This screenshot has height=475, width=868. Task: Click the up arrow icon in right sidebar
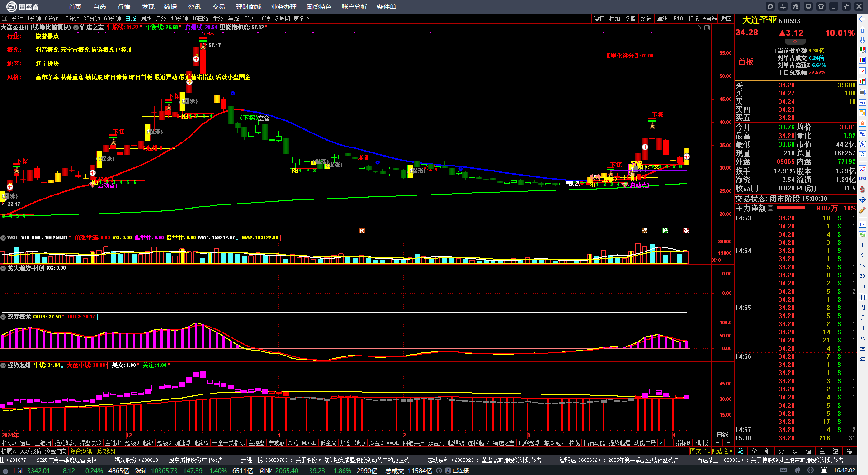pyautogui.click(x=863, y=29)
